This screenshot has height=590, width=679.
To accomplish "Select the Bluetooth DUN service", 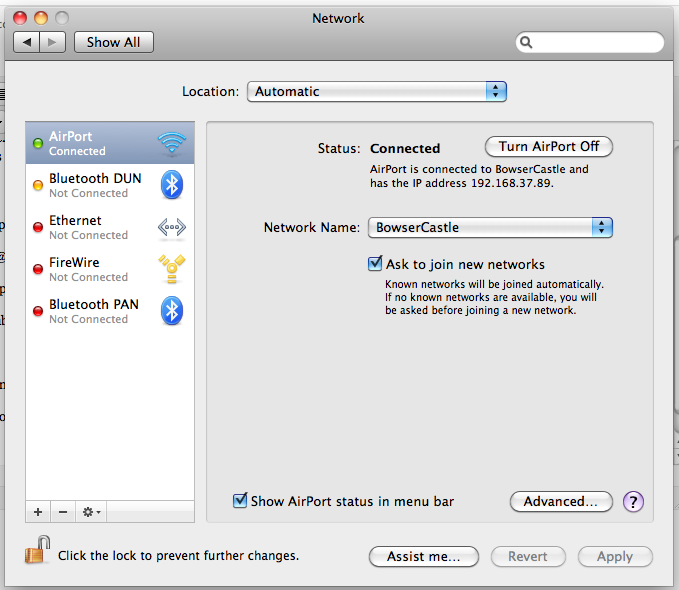I will pos(110,185).
